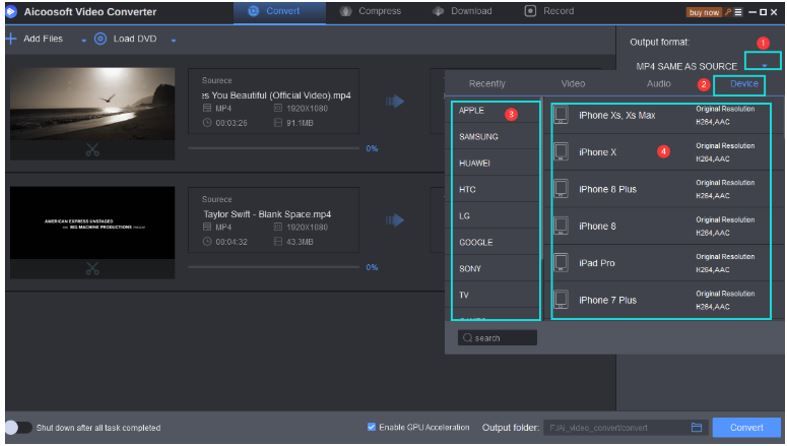
Task: Open the Audio format tab
Action: click(x=659, y=84)
